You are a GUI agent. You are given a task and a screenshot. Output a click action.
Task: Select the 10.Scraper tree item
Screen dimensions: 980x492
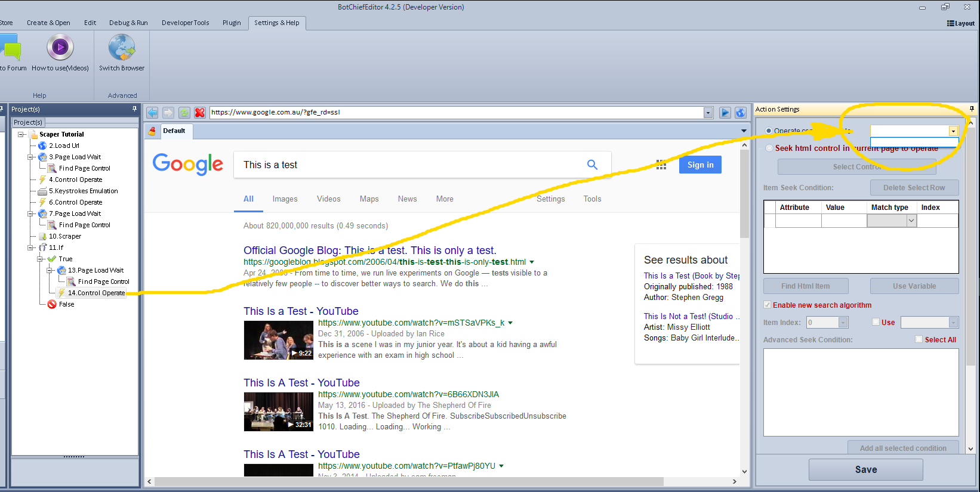[64, 236]
